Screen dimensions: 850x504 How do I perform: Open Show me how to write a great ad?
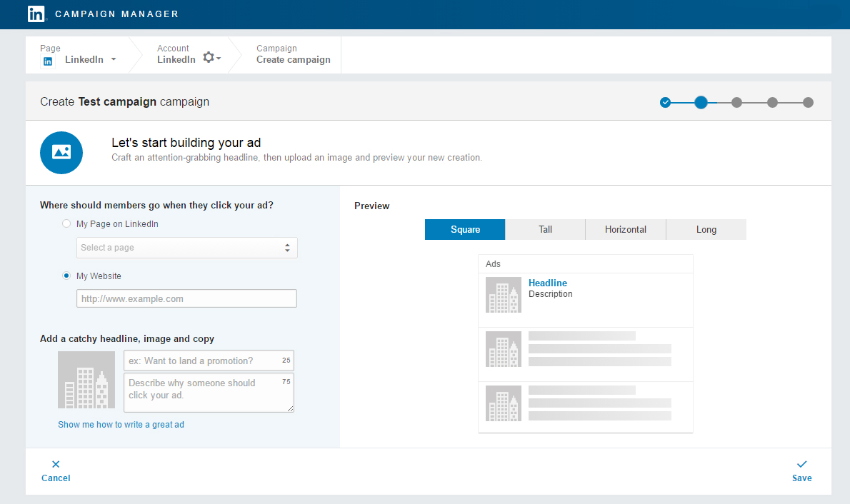[x=121, y=424]
